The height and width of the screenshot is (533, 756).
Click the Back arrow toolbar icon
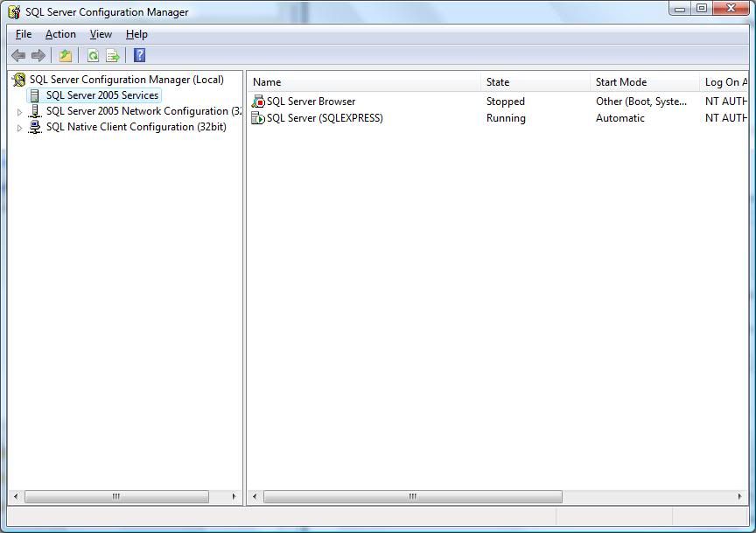(x=17, y=56)
